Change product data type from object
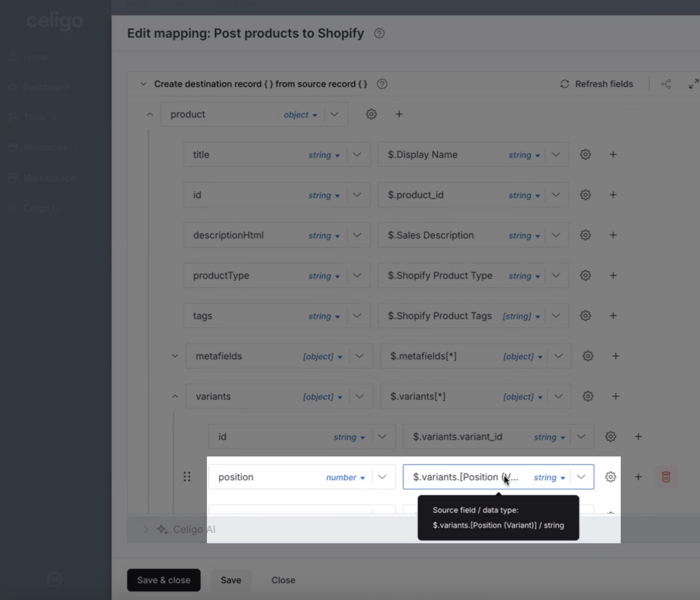This screenshot has width=700, height=600. (x=300, y=115)
